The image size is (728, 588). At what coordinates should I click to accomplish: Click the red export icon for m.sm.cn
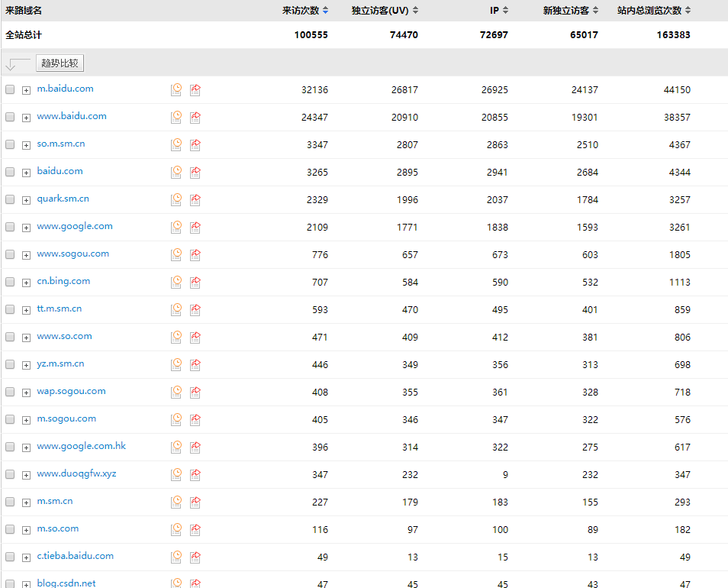195,502
